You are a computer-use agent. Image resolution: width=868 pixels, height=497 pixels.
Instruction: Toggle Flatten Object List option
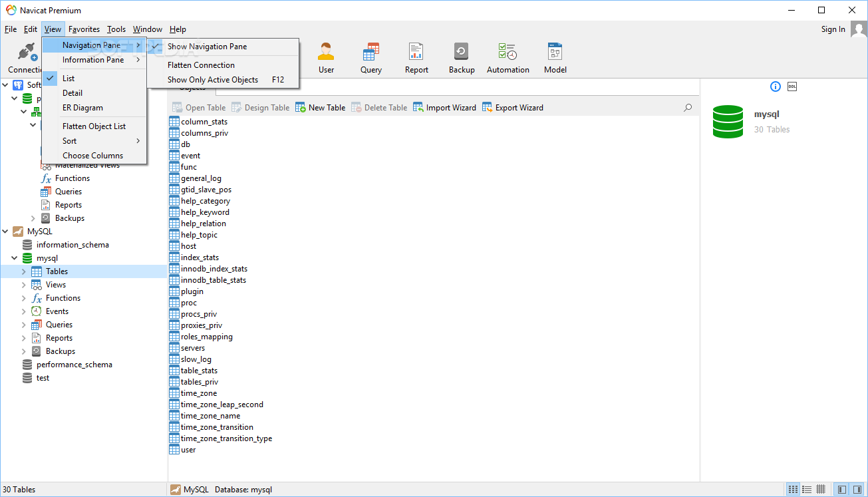pyautogui.click(x=94, y=126)
